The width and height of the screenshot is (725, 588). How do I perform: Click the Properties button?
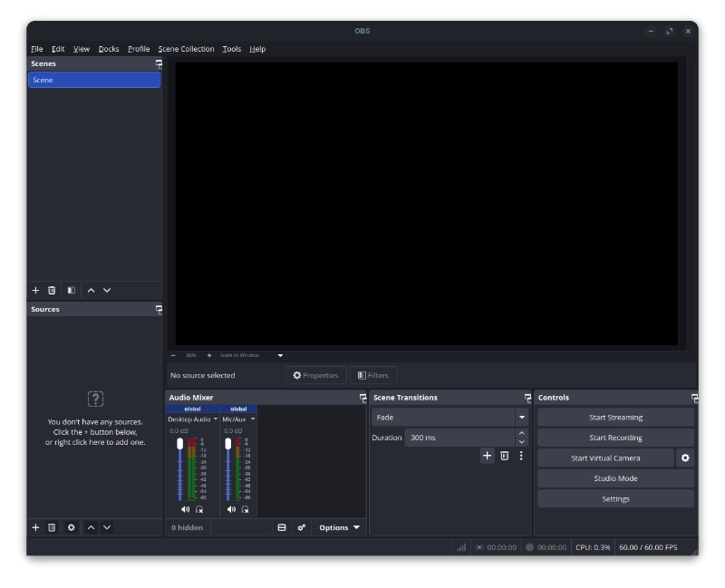[x=315, y=375]
